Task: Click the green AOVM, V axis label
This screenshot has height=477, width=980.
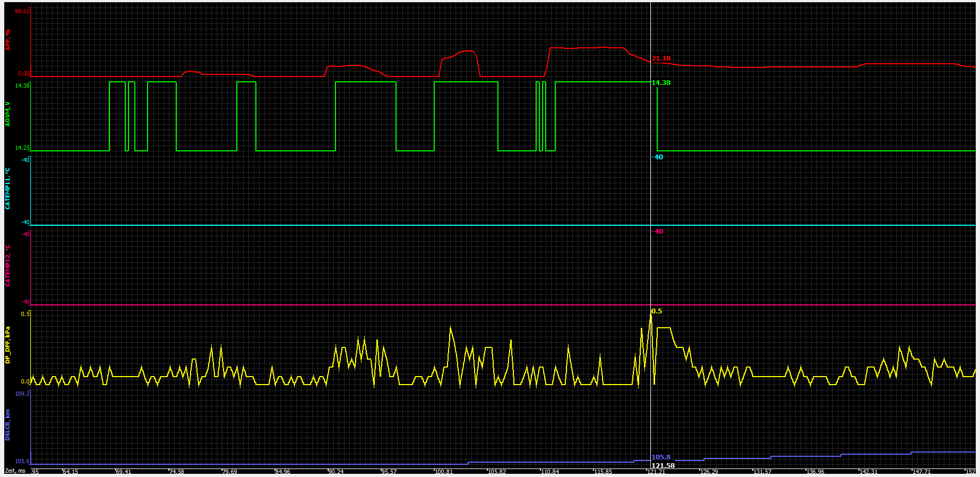Action: pyautogui.click(x=8, y=114)
